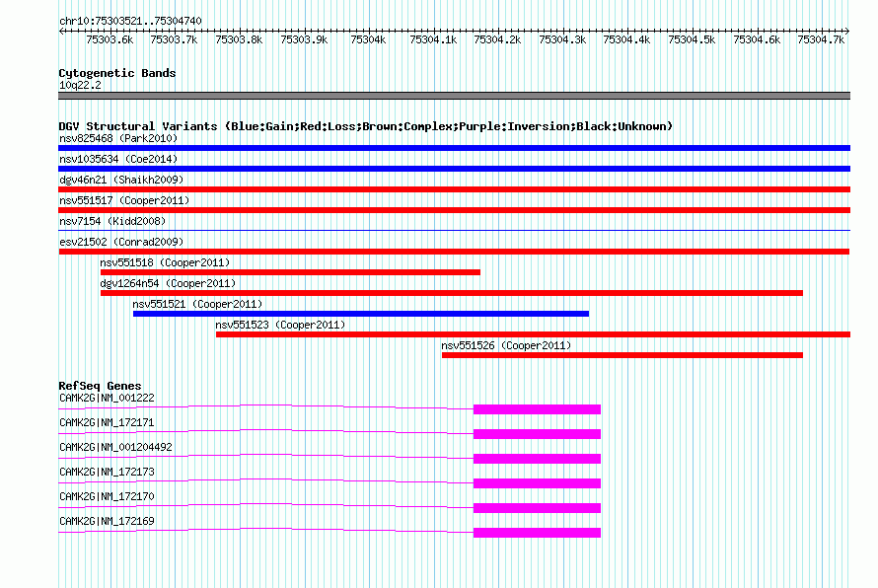Click the CAMK2G|NM_001204492 gene label

click(115, 448)
